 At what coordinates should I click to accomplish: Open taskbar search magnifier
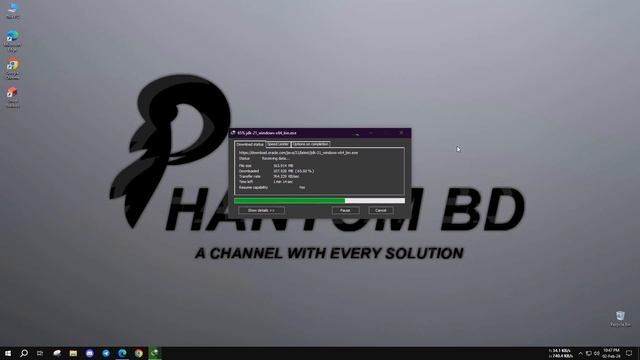[x=24, y=353]
